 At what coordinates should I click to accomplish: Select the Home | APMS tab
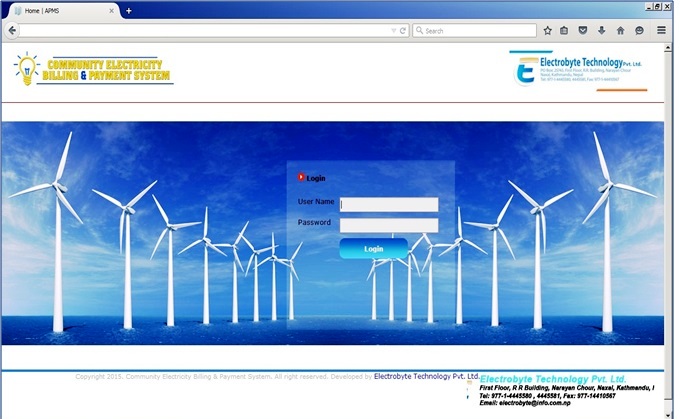click(x=60, y=10)
